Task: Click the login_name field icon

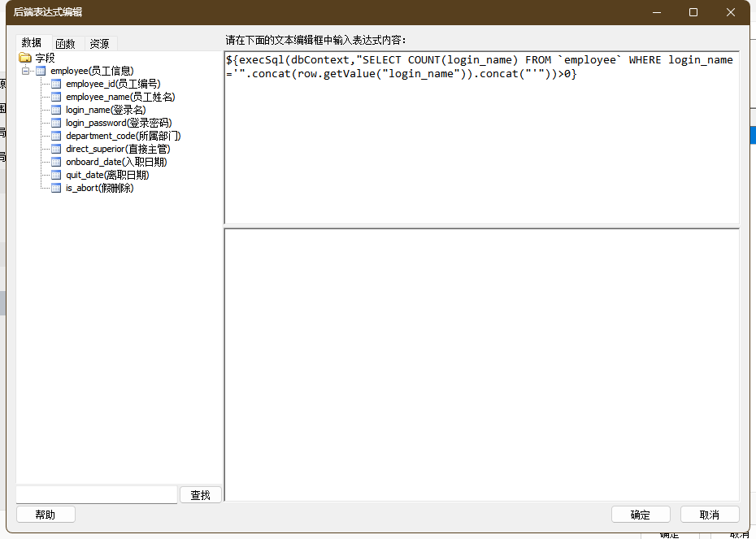Action: pos(56,110)
